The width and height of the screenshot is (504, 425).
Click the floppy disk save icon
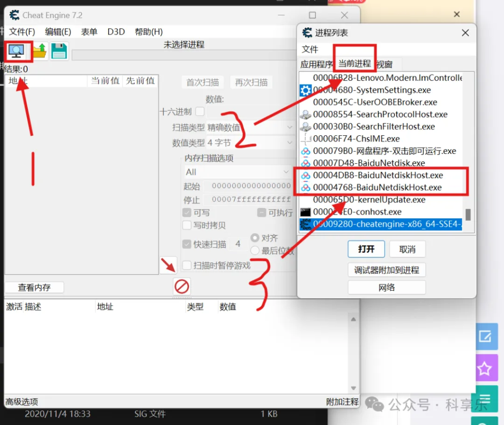click(59, 51)
